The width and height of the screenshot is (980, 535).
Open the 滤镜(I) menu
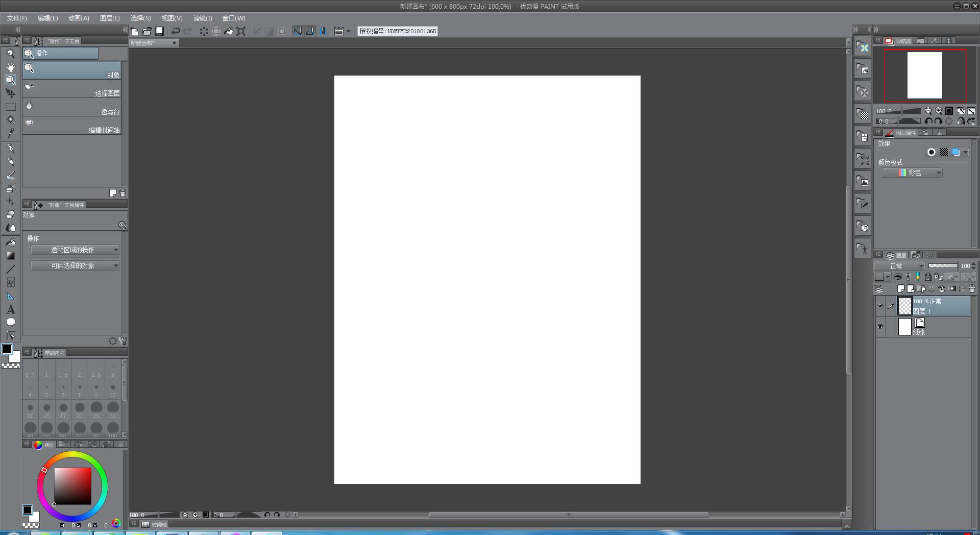(x=203, y=18)
